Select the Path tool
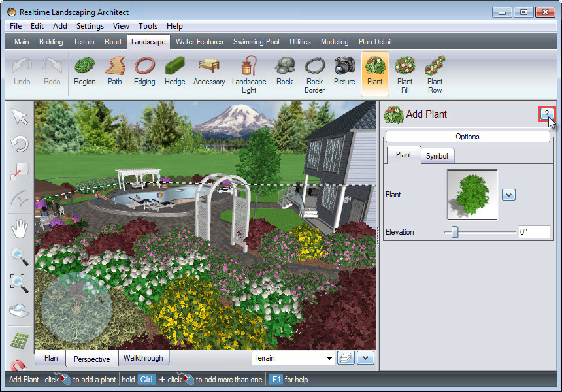This screenshot has width=562, height=392. point(114,72)
